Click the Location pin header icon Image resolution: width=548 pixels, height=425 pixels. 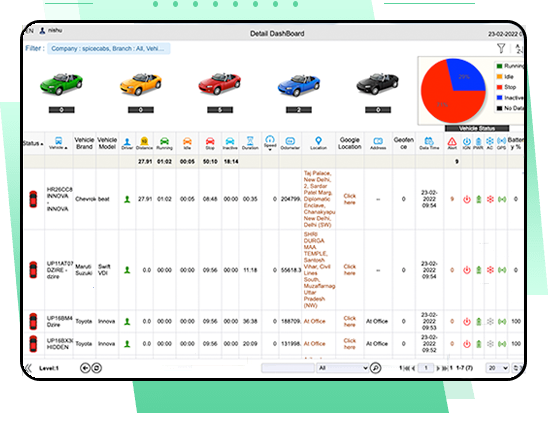click(318, 141)
